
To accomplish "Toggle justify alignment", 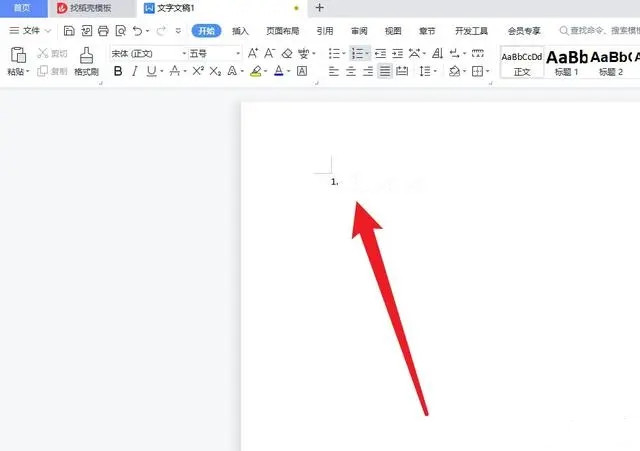I will (x=385, y=71).
